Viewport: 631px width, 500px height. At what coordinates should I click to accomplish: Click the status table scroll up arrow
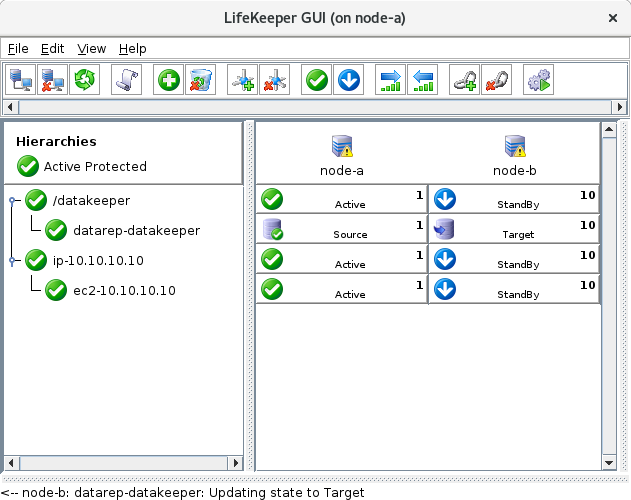[609, 130]
